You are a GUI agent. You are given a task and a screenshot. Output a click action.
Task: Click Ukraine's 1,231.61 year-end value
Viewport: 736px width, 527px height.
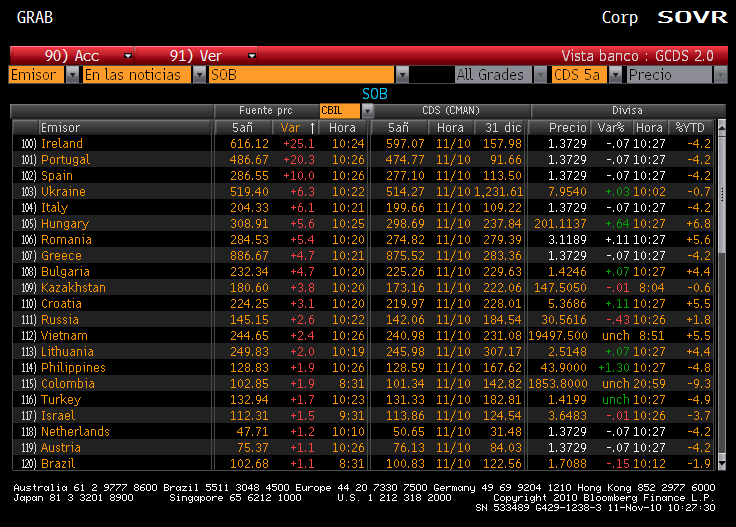pyautogui.click(x=498, y=192)
